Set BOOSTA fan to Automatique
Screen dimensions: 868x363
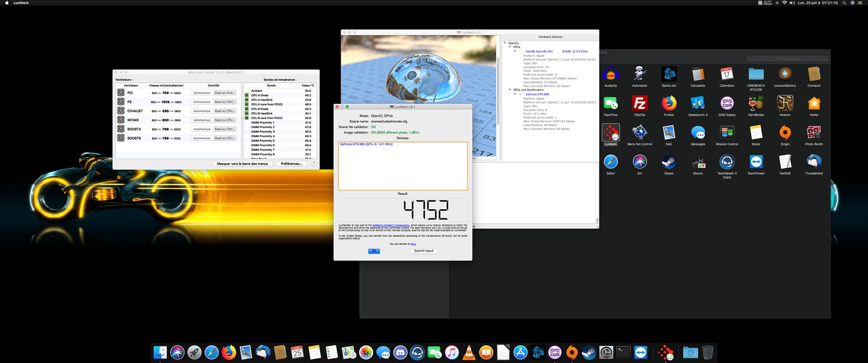point(202,129)
